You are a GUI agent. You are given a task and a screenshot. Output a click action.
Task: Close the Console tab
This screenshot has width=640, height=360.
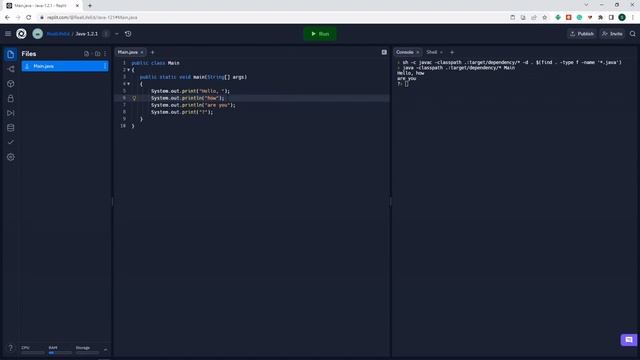418,52
